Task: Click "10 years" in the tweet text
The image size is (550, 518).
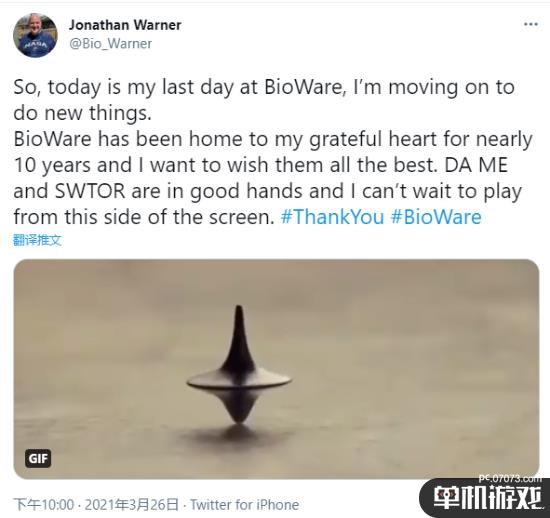Action: [x=52, y=165]
